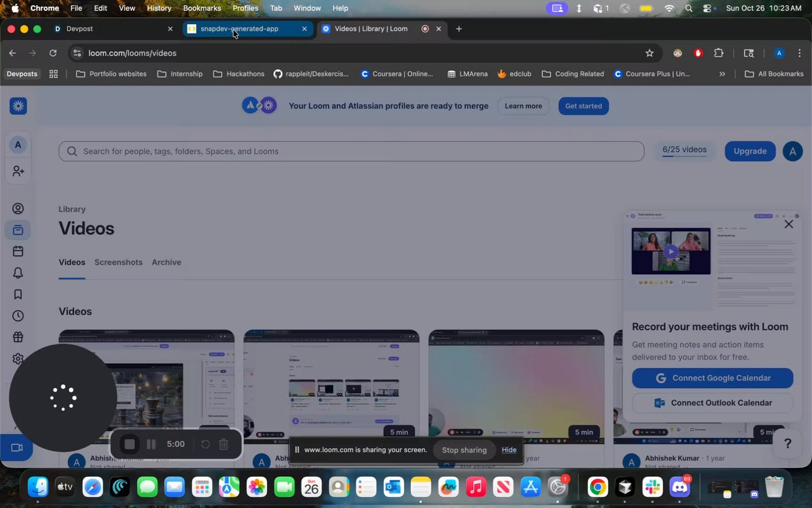Open the Internship bookmark folder
This screenshot has height=508, width=812.
(180, 74)
